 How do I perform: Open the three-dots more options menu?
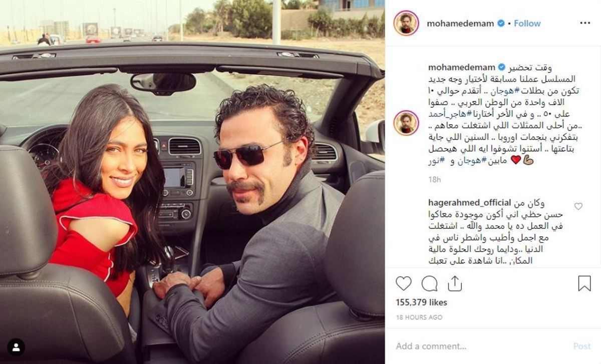click(584, 23)
